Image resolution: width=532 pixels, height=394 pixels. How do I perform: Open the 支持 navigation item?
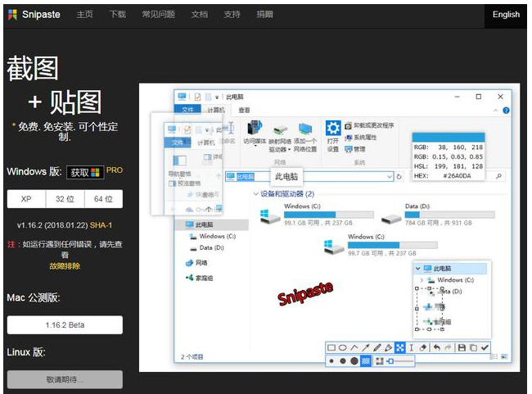(x=232, y=14)
